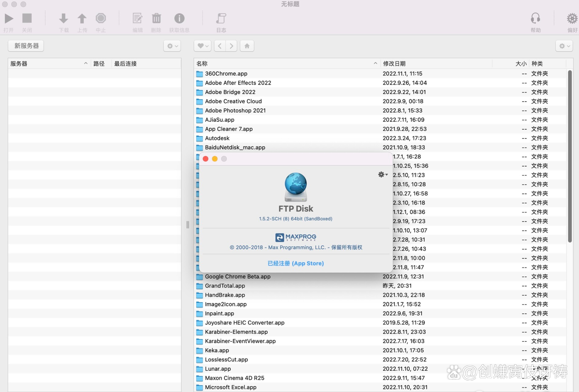The height and width of the screenshot is (392, 579).
Task: Click folder icon of Lunar.app
Action: click(x=199, y=369)
